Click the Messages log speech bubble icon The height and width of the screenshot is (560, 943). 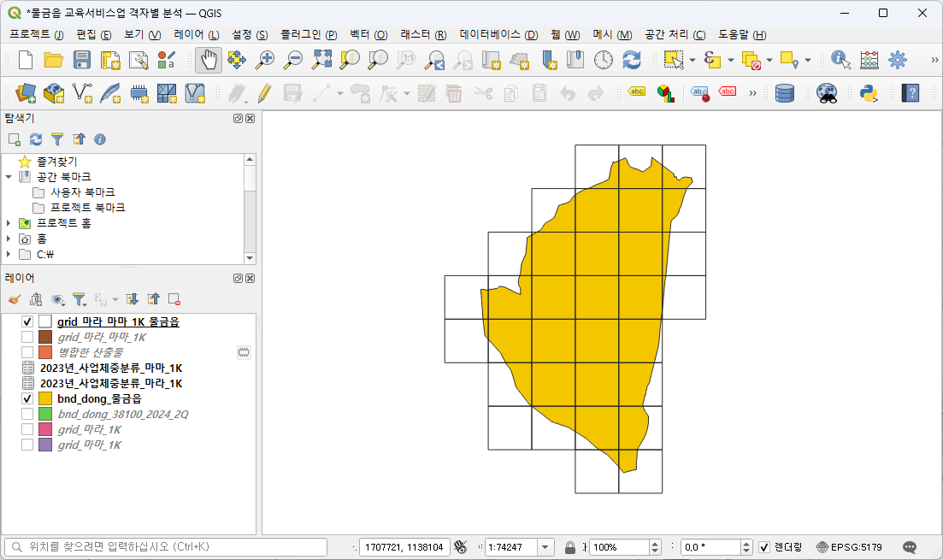pyautogui.click(x=910, y=547)
